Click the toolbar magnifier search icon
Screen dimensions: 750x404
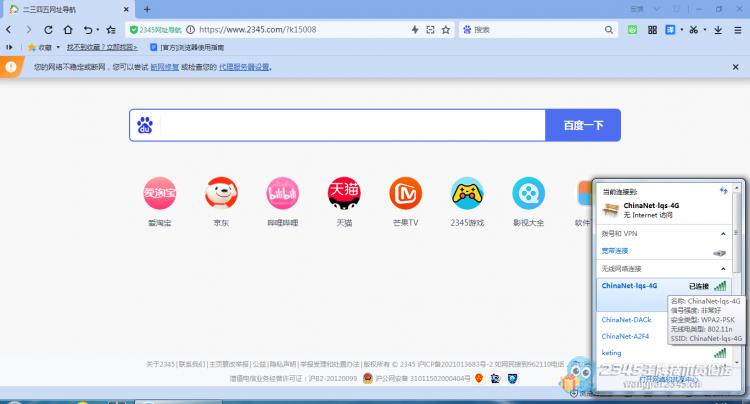608,30
